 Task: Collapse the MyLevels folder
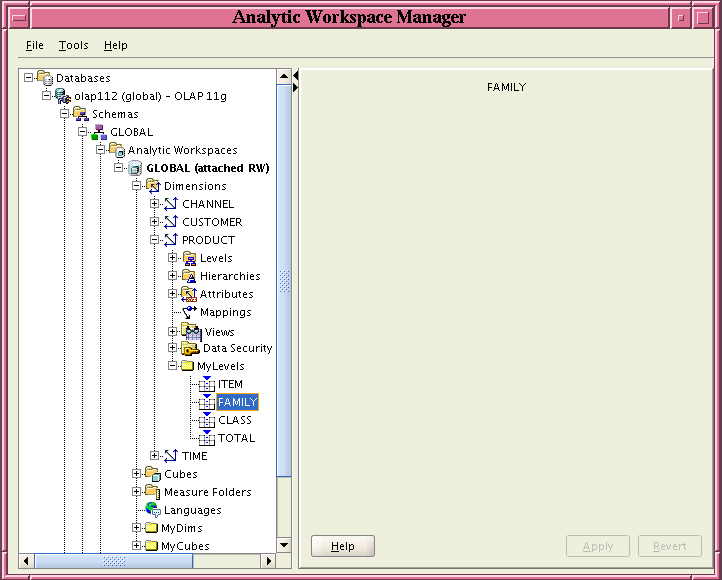173,366
